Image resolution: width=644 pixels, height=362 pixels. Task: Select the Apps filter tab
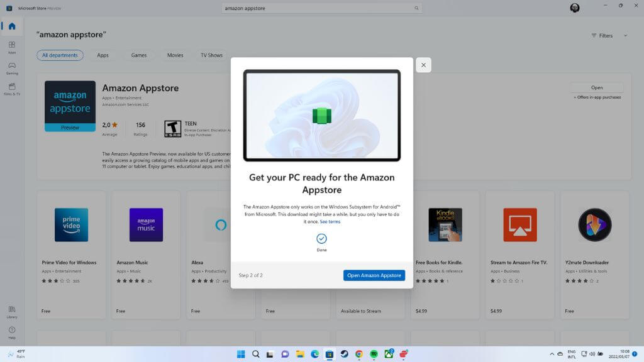pos(103,55)
